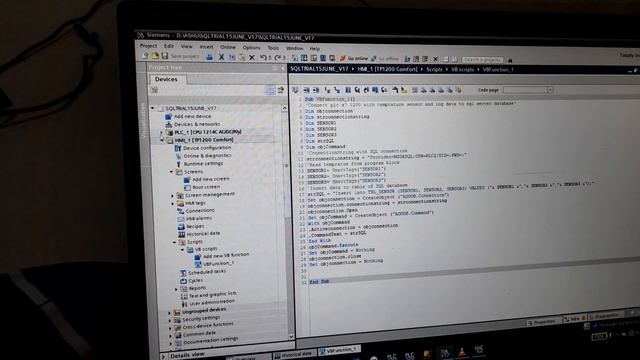The height and width of the screenshot is (360, 640).
Task: Click the Copy icon in the main toolbar
Action: (x=231, y=57)
